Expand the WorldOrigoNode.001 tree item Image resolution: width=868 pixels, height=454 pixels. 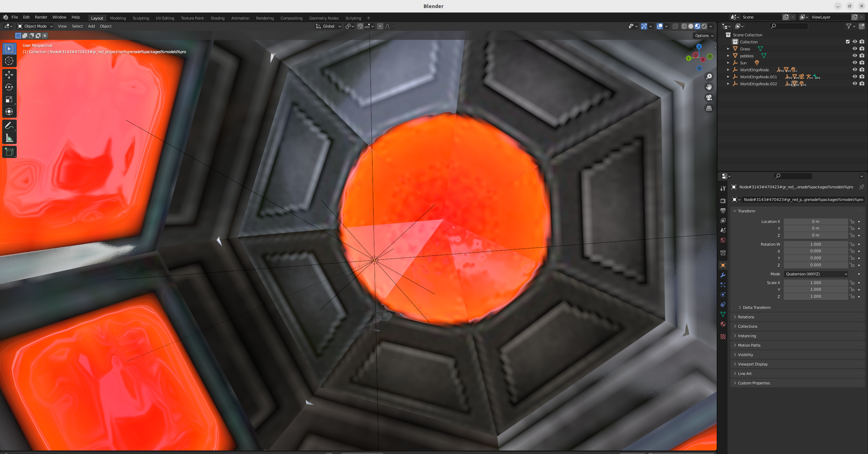point(728,77)
